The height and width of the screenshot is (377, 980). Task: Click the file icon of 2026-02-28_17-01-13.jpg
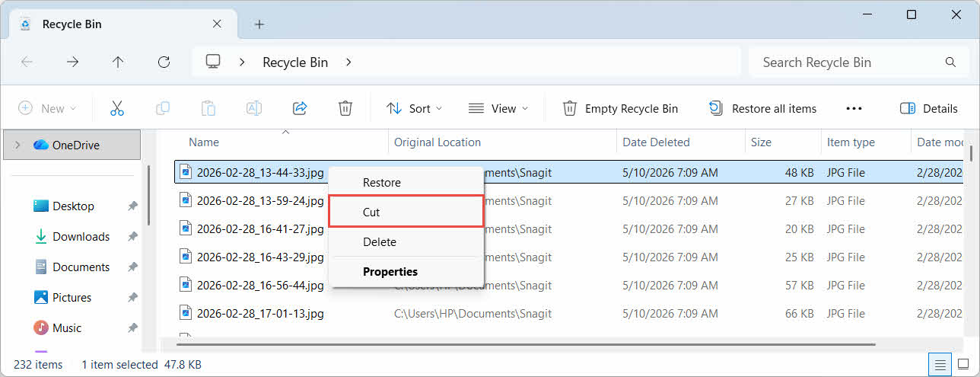(x=186, y=312)
